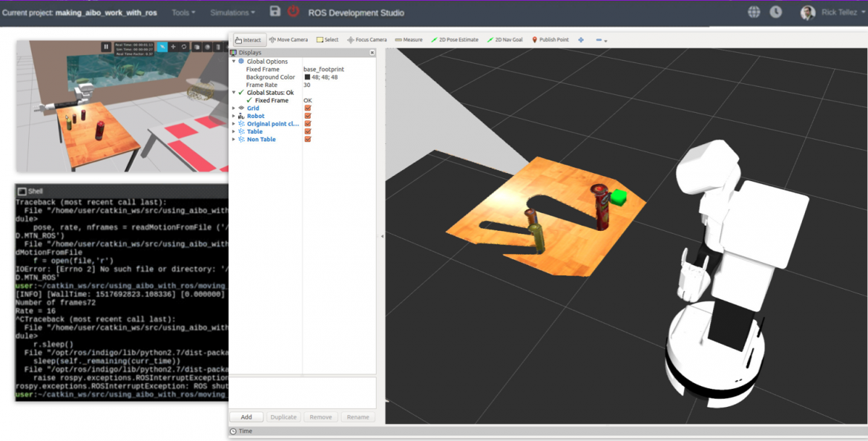
Task: Click the red power shutdown icon
Action: [293, 11]
